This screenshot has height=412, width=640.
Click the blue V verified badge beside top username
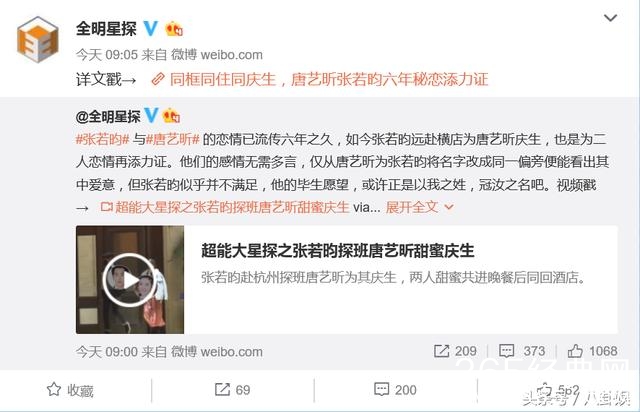click(x=151, y=29)
